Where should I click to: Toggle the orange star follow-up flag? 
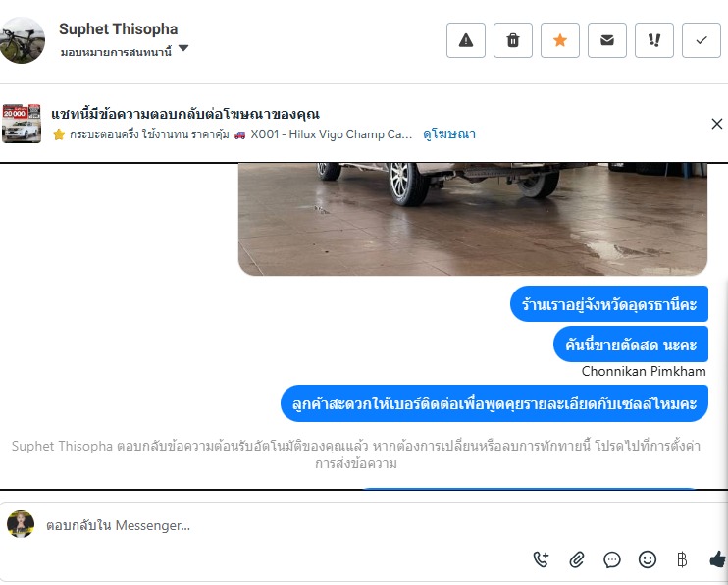pos(560,40)
